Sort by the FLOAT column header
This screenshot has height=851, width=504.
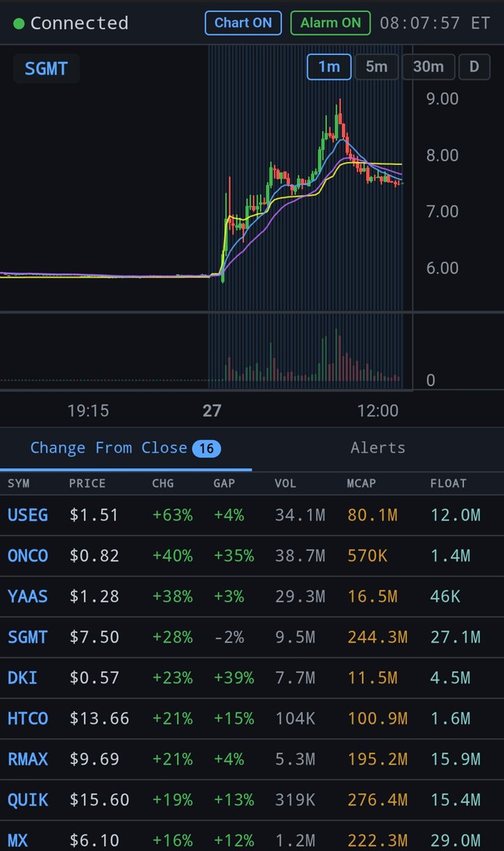pyautogui.click(x=448, y=483)
